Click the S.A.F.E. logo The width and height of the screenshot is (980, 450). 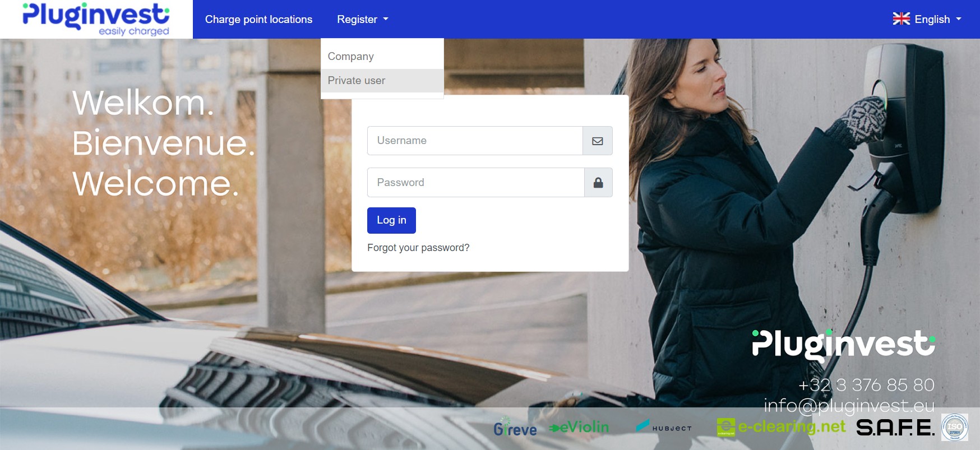tap(895, 428)
